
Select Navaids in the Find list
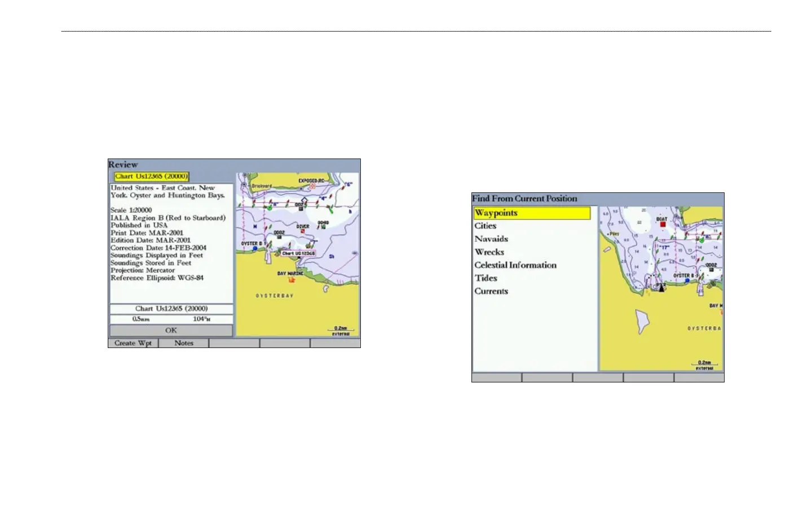491,239
